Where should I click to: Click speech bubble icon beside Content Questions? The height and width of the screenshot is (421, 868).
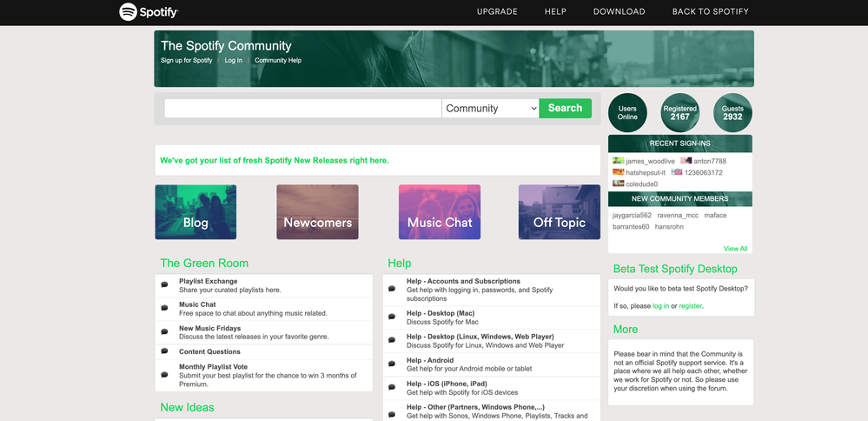[164, 351]
